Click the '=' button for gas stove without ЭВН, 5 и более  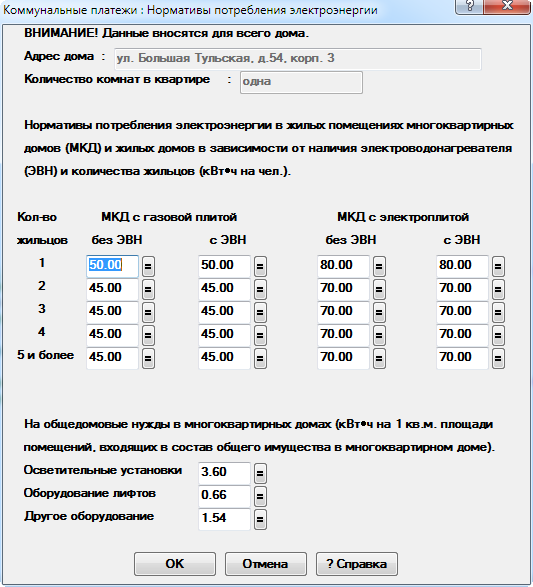pos(148,358)
